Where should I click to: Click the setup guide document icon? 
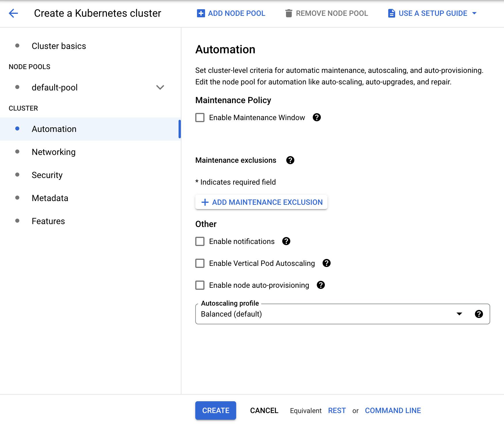(391, 13)
